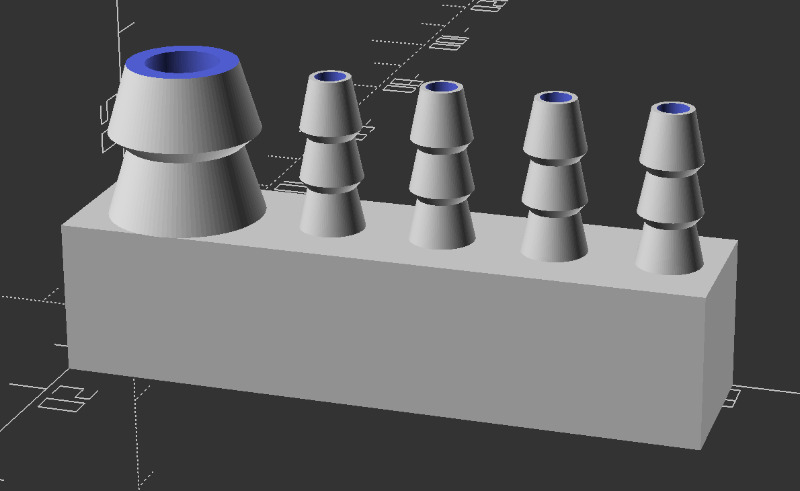Click the axis label right of the block
This screenshot has width=800, height=491.
point(731,395)
